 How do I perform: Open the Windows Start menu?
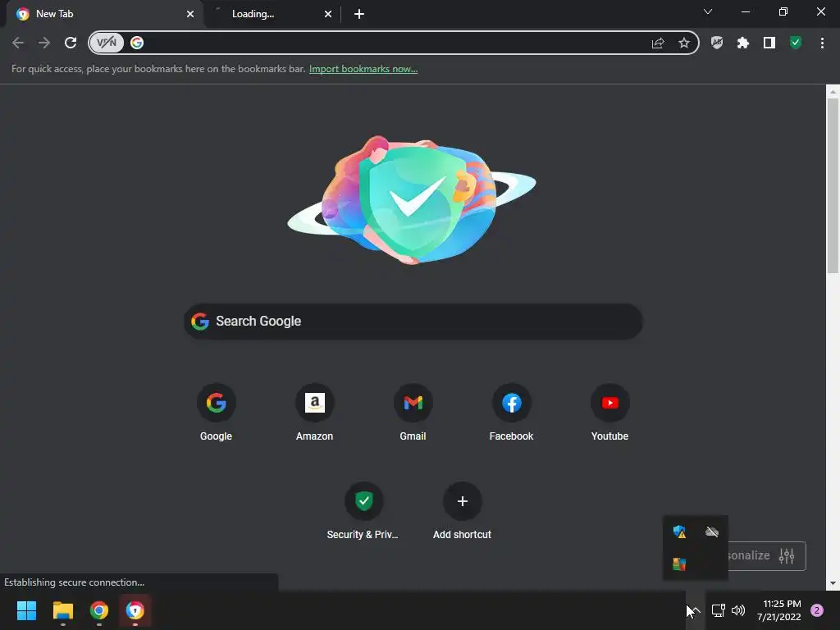[x=26, y=610]
